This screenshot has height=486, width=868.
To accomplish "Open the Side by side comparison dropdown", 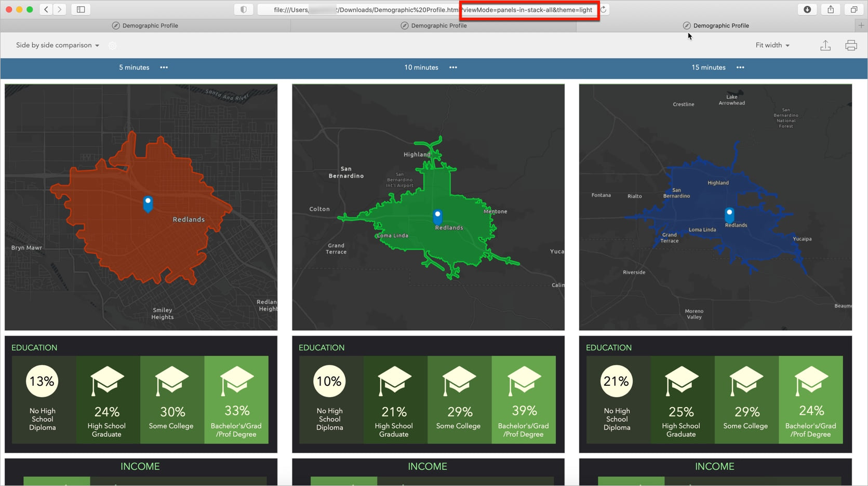I will 57,45.
